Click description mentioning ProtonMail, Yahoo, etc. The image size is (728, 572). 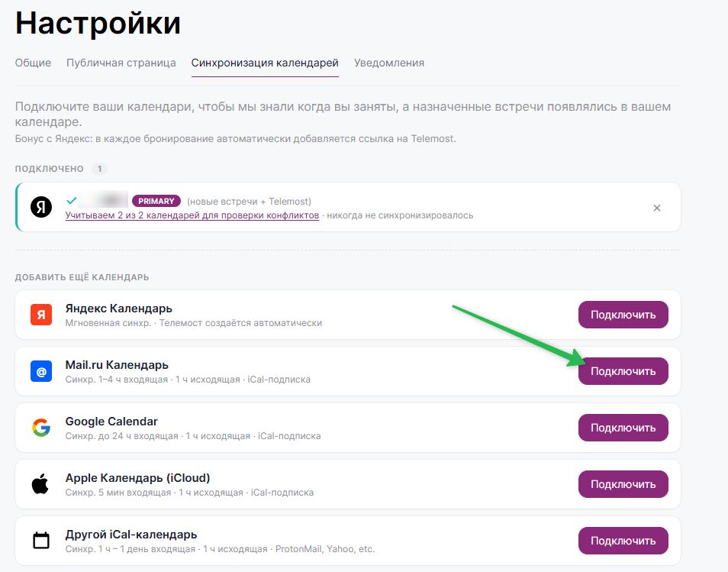(x=220, y=549)
